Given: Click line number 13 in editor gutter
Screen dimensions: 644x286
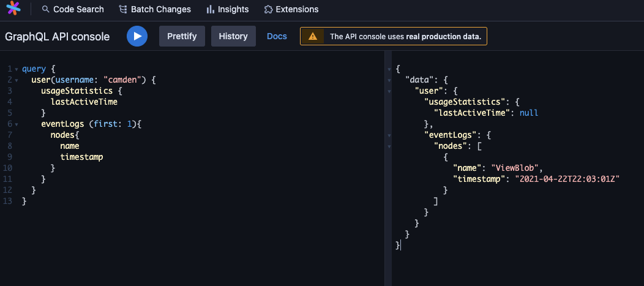Looking at the screenshot, I should click(7, 201).
